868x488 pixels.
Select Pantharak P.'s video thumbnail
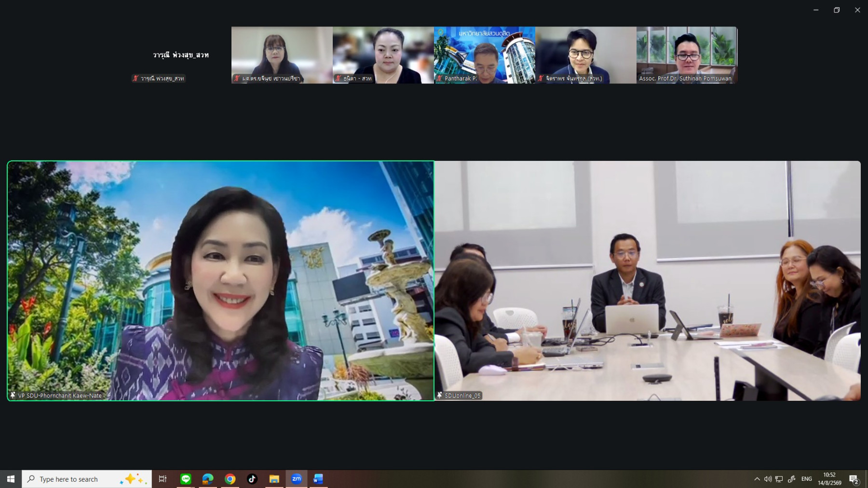point(485,55)
